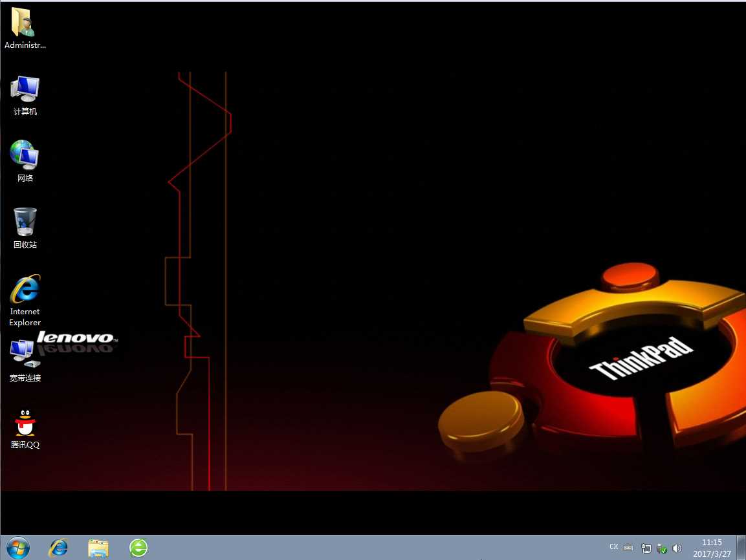Open the Windows Start menu orb

click(17, 548)
